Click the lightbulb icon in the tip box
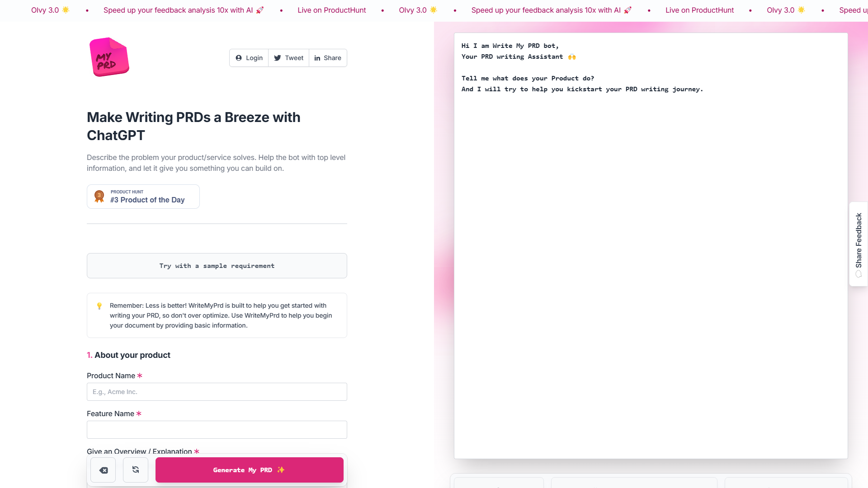The width and height of the screenshot is (868, 488). coord(99,306)
